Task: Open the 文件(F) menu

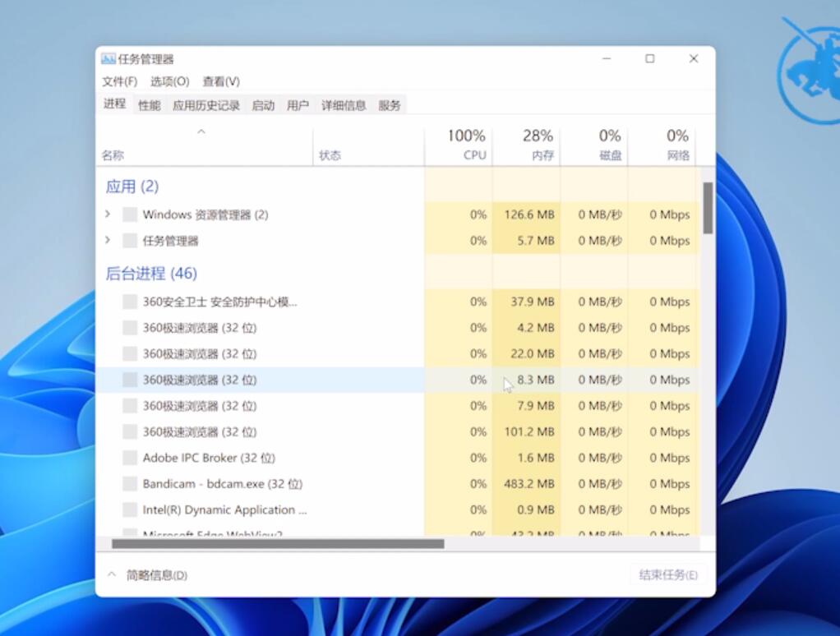Action: coord(119,81)
